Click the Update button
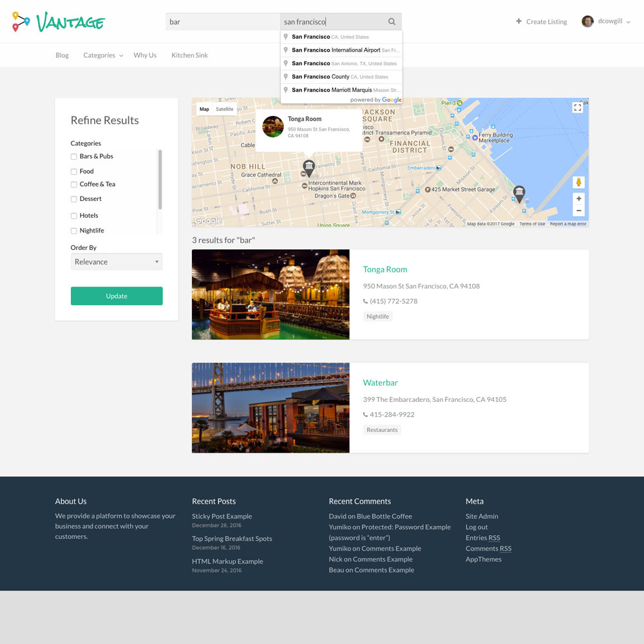Image resolution: width=644 pixels, height=644 pixels. 117,296
